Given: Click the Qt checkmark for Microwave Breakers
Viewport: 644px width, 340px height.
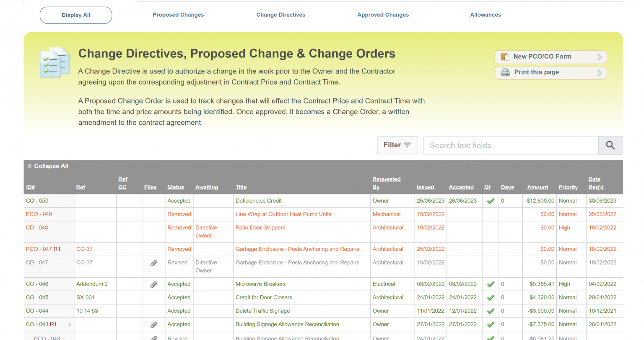Looking at the screenshot, I should point(490,284).
